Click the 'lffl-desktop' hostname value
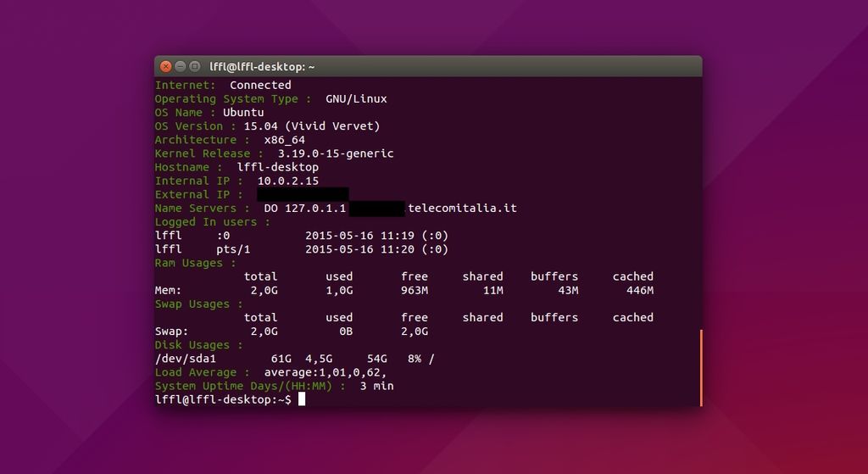 tap(278, 167)
